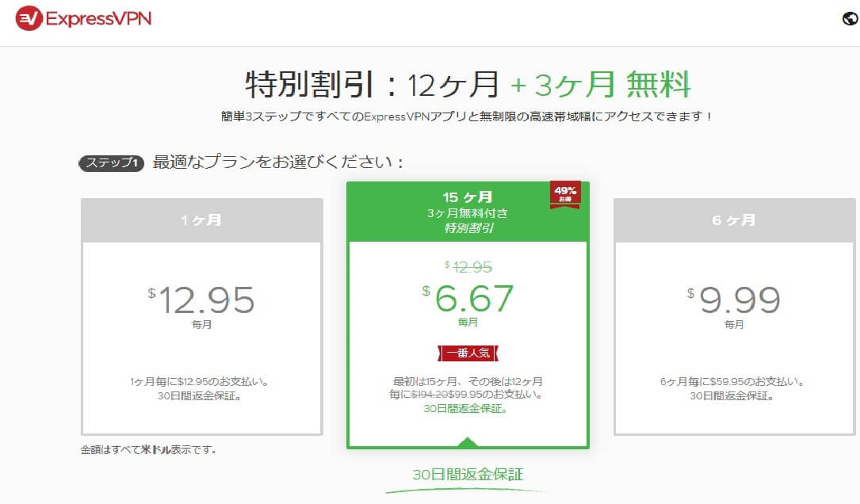Click the $12.95 monthly price
Screen dimensions: 860x504
click(x=201, y=300)
